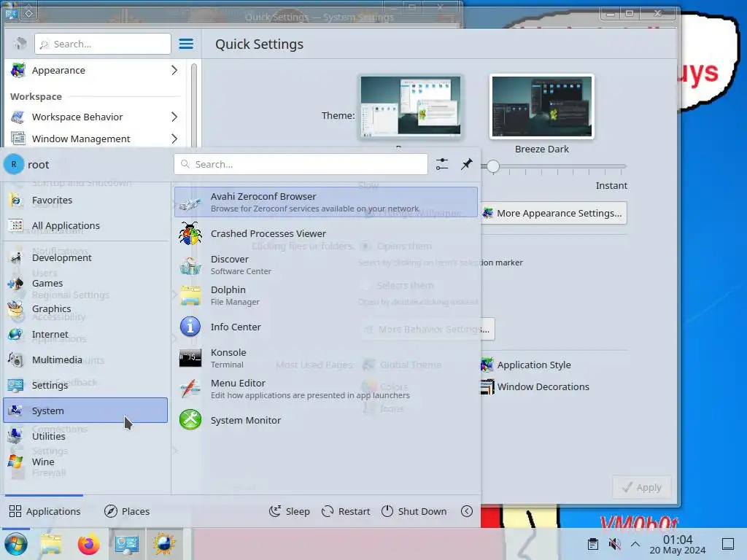Click the sun-globe taskbar icon
Screen dimensions: 747x560
(164, 544)
